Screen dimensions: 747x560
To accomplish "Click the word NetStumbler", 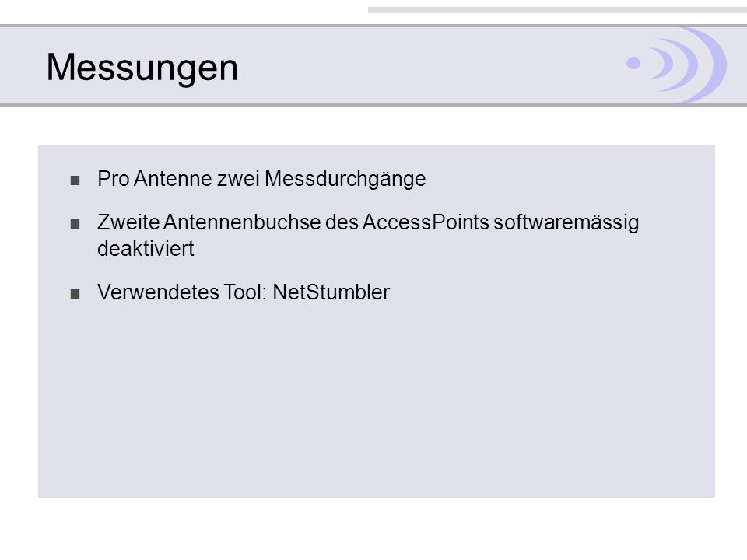I will [331, 292].
